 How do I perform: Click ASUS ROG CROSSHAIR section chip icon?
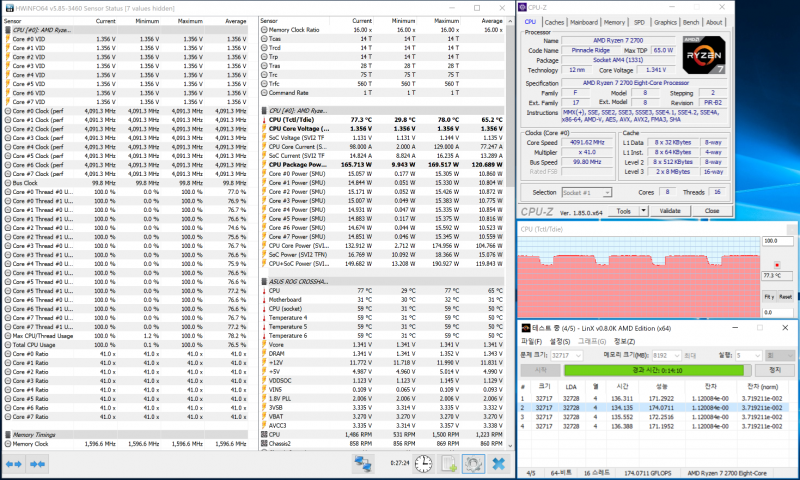click(x=264, y=282)
